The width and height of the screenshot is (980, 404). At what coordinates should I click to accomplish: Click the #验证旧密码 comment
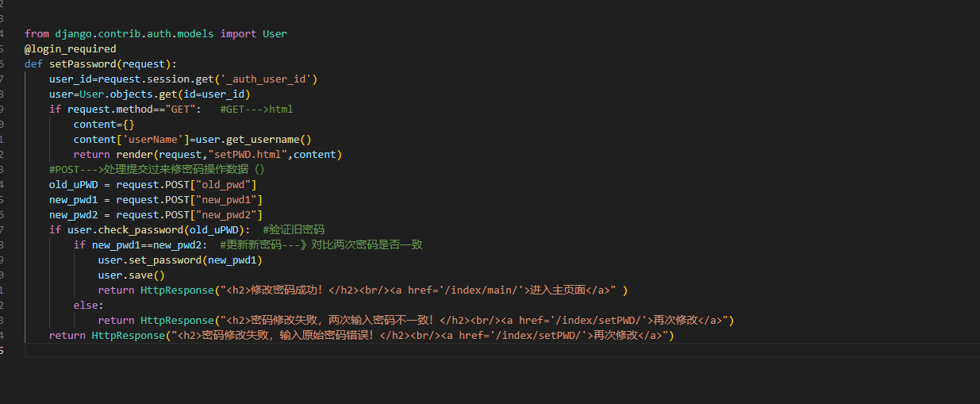(294, 229)
